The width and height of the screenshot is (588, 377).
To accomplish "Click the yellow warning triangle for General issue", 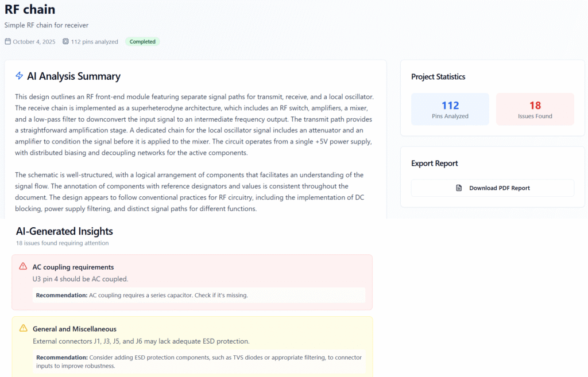I will pos(23,328).
